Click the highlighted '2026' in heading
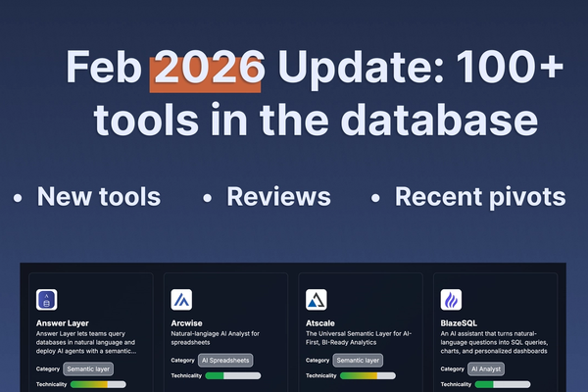Image resolution: width=588 pixels, height=392 pixels. (208, 68)
